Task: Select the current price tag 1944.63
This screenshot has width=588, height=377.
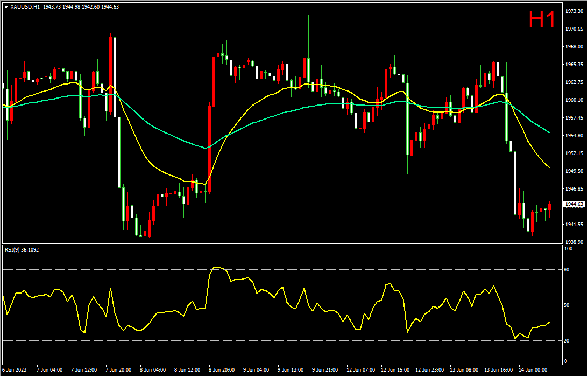Action: (575, 204)
